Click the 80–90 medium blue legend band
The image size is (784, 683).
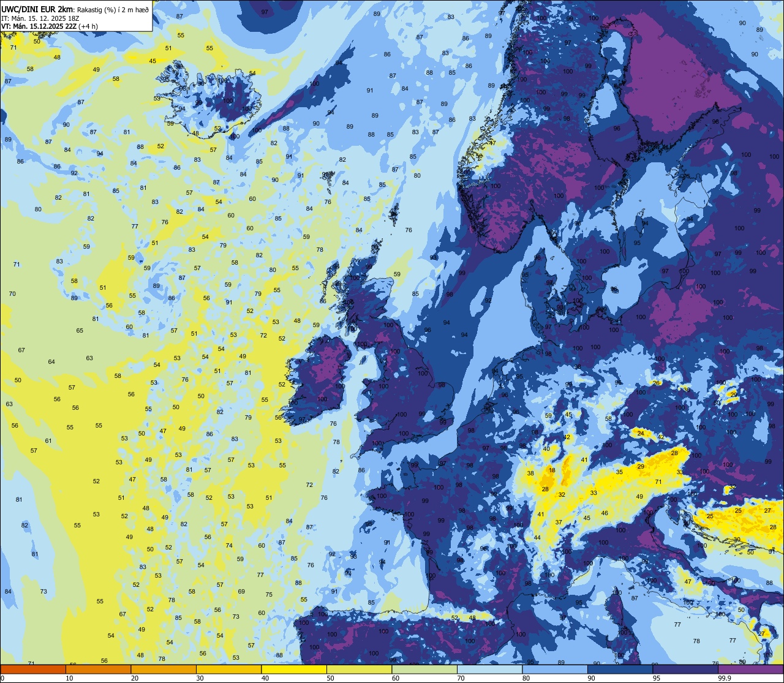pyautogui.click(x=555, y=670)
